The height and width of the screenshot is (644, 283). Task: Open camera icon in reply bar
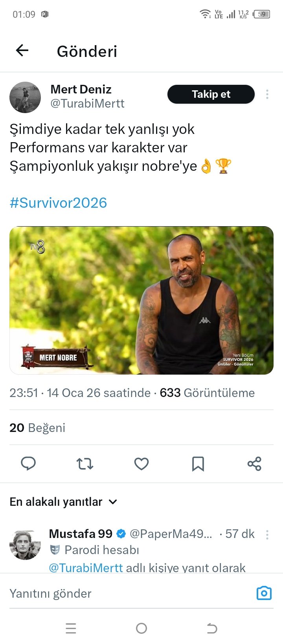264,593
